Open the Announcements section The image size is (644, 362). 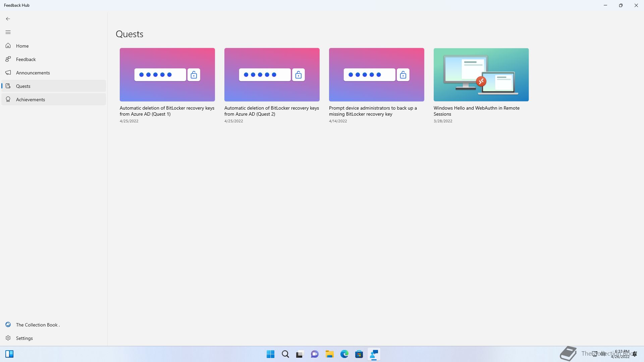click(54, 73)
